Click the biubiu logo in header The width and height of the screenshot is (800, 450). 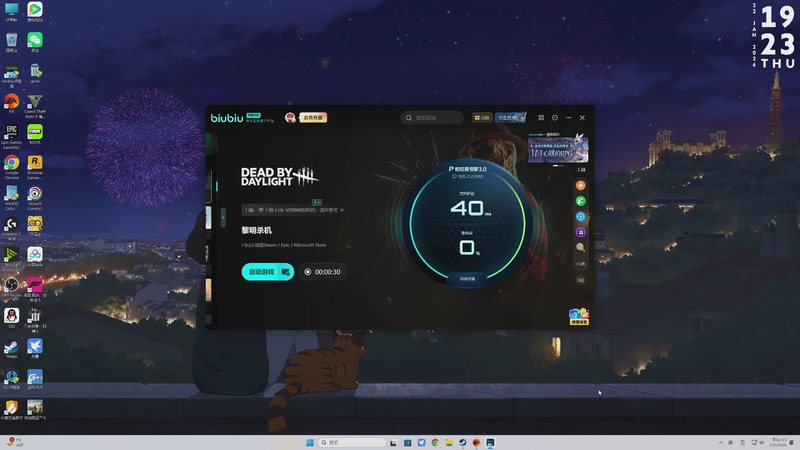[227, 118]
